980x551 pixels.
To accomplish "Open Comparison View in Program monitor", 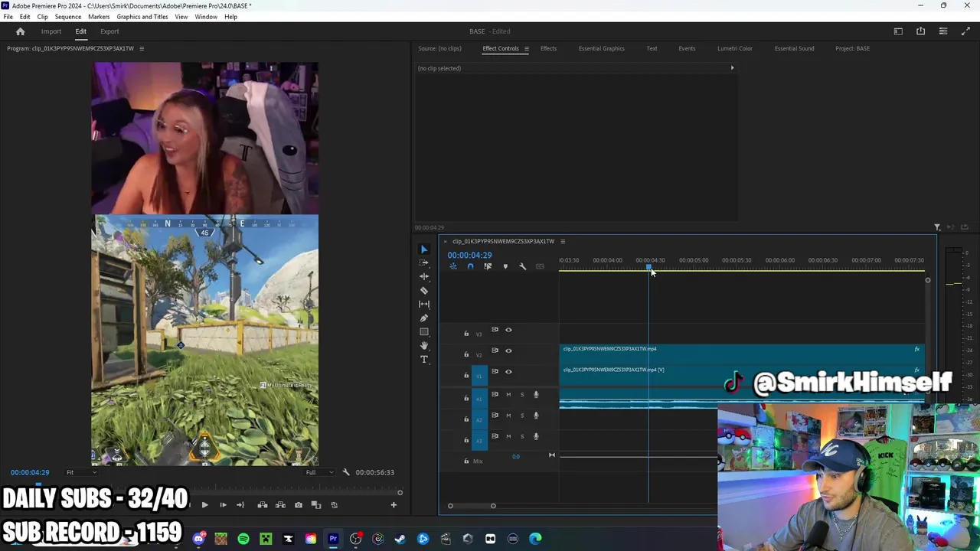I will click(x=315, y=505).
